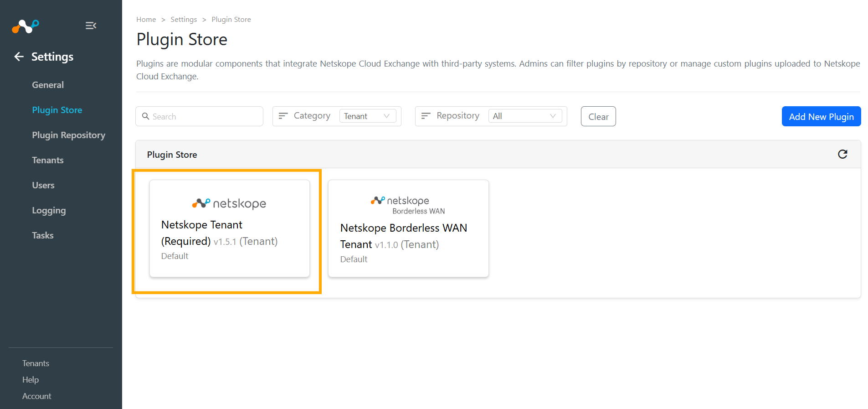Viewport: 868px width, 409px height.
Task: Open Tenants in Settings menu
Action: 48,160
